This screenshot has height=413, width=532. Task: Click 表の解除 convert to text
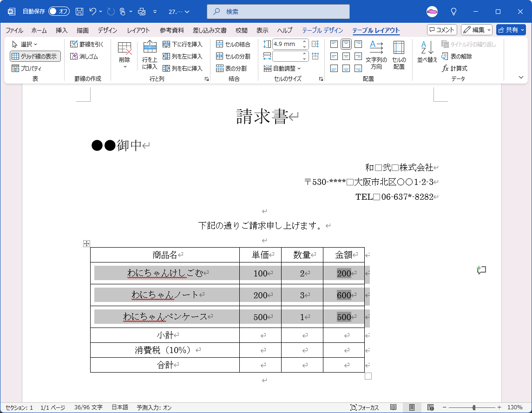coord(457,56)
